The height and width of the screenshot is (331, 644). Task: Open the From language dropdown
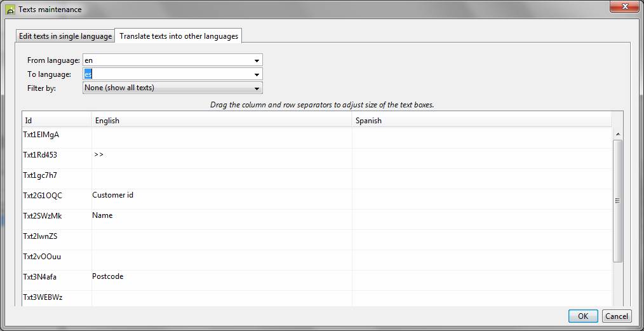click(257, 60)
